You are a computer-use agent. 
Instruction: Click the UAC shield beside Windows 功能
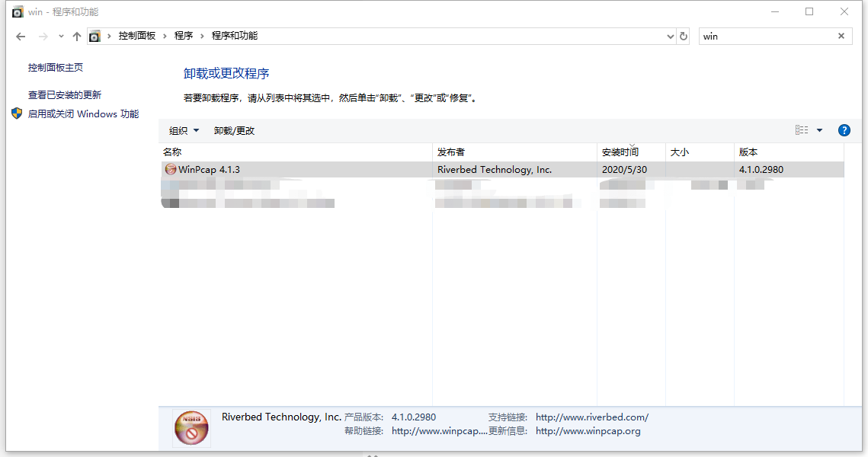point(16,113)
